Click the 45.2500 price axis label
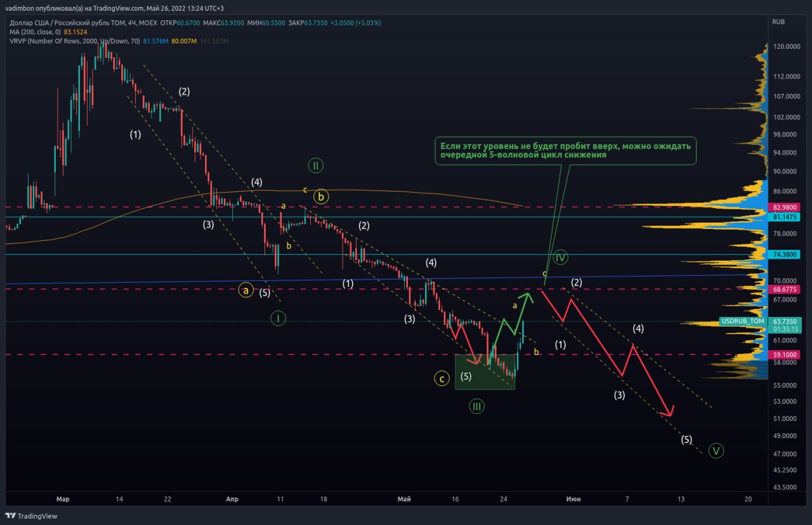 point(785,470)
